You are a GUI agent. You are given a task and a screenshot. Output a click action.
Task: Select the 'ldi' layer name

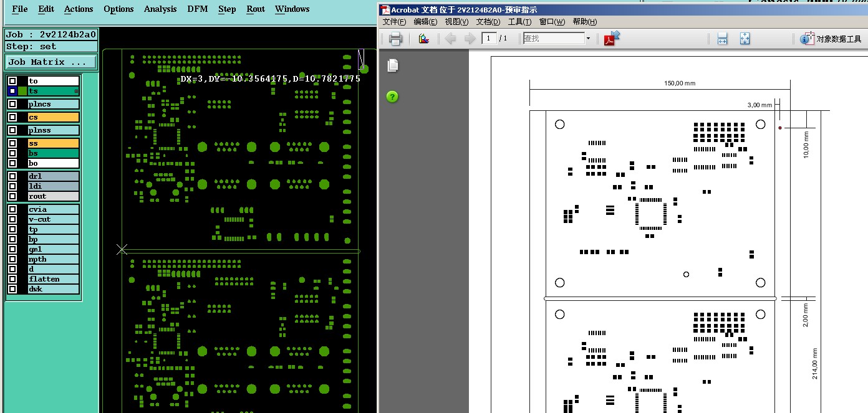[53, 186]
